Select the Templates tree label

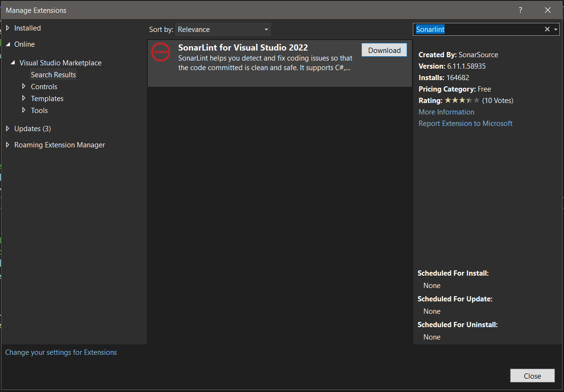[47, 99]
